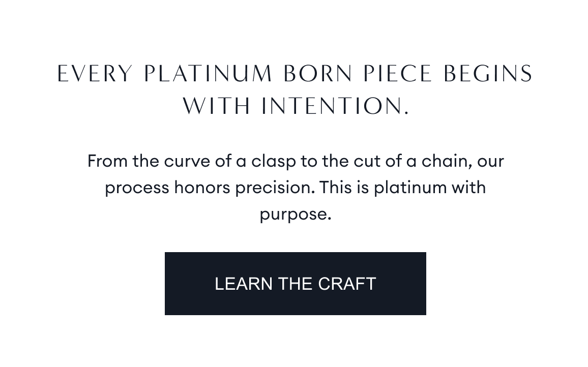Click the word 'BEGINS' in the heading
Viewport: 588px width, 367px height.
(488, 74)
